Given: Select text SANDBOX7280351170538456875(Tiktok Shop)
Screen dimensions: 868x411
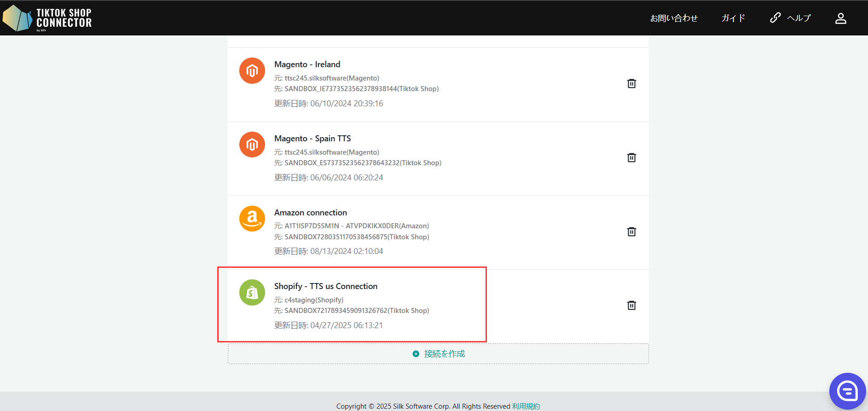Looking at the screenshot, I should (357, 237).
